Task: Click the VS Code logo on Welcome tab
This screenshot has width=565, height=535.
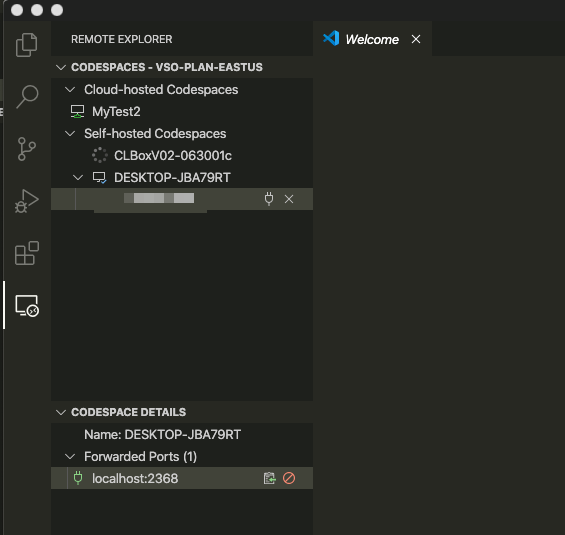Action: click(331, 38)
